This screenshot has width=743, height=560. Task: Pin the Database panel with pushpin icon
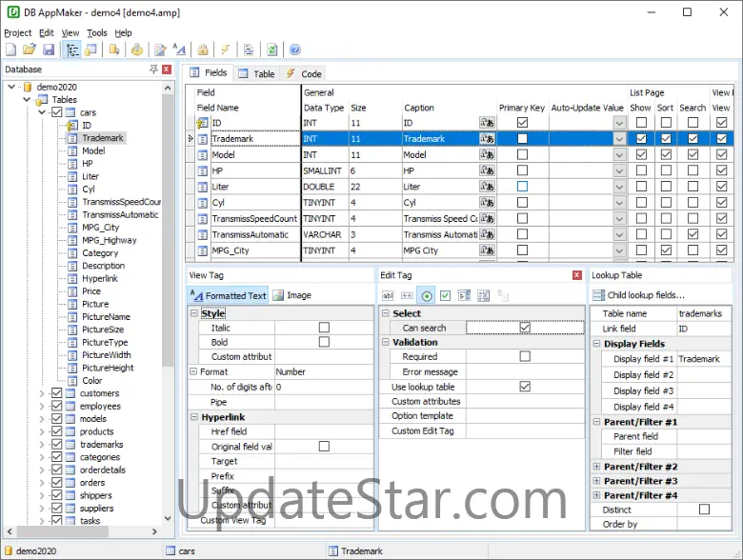[x=153, y=70]
